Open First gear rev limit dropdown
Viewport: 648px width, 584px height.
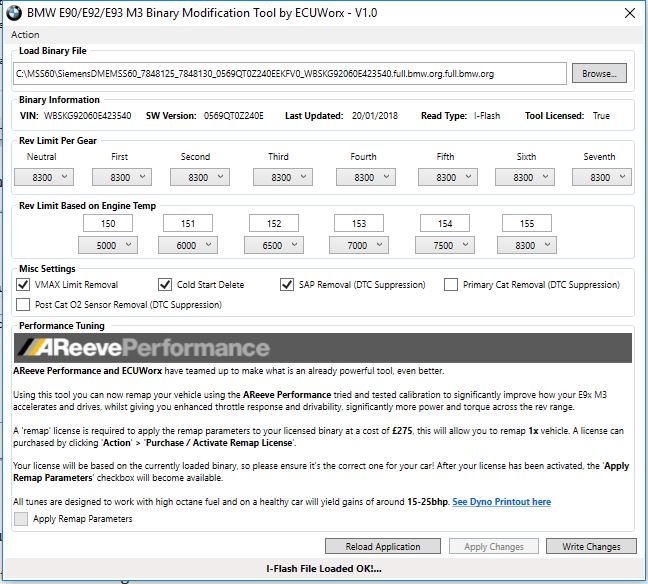[x=122, y=177]
